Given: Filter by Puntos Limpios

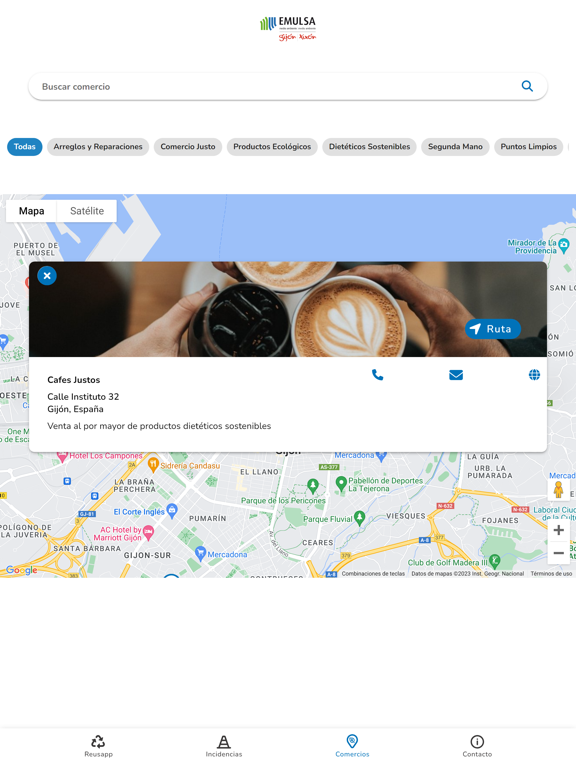Looking at the screenshot, I should point(528,146).
